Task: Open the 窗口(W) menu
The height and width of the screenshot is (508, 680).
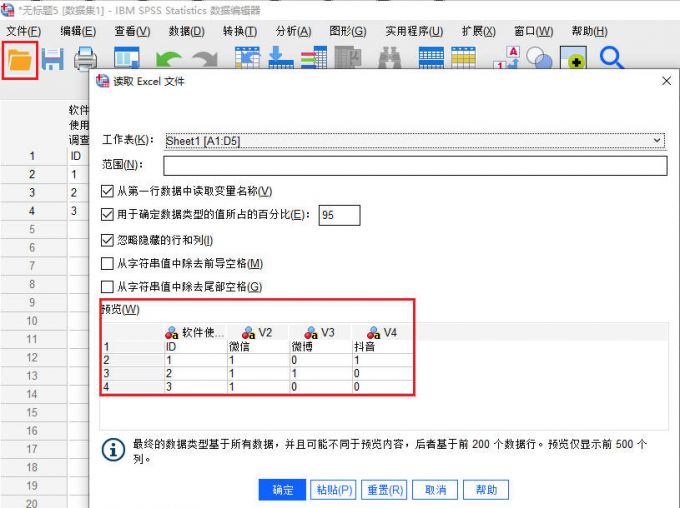Action: [533, 31]
